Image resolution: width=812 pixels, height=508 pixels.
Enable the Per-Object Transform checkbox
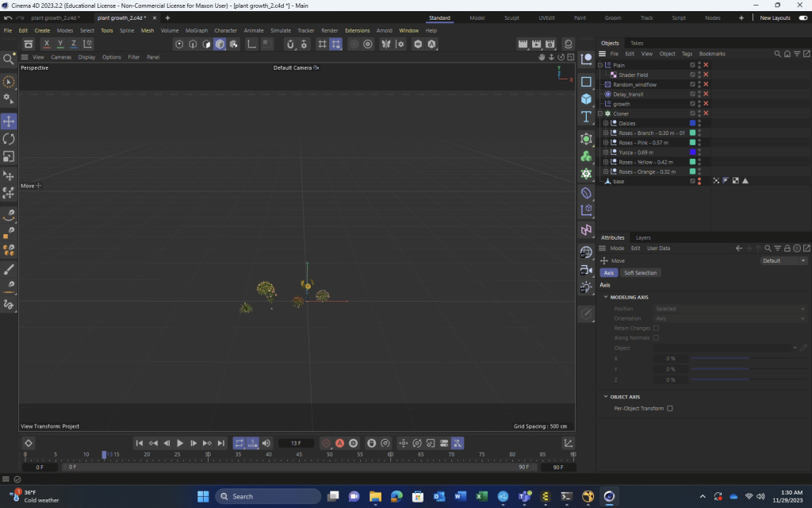(670, 409)
